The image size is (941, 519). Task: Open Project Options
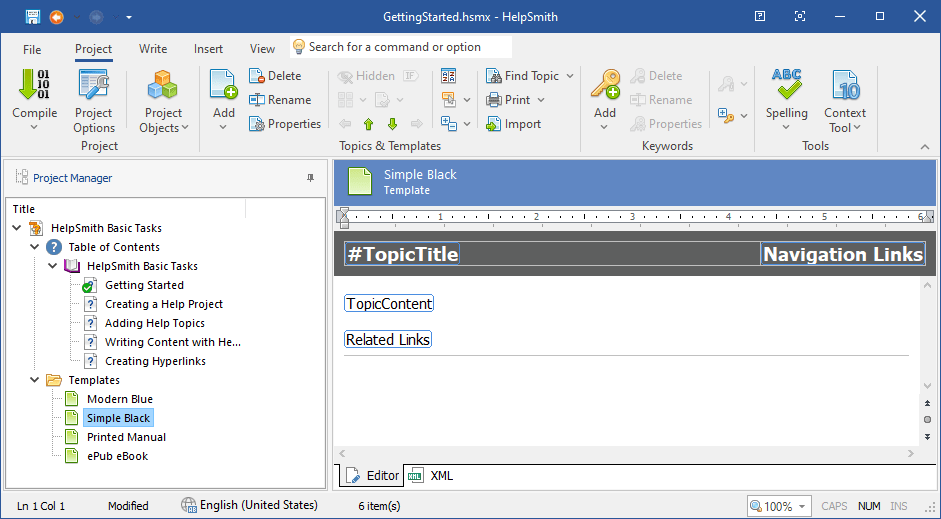point(94,101)
